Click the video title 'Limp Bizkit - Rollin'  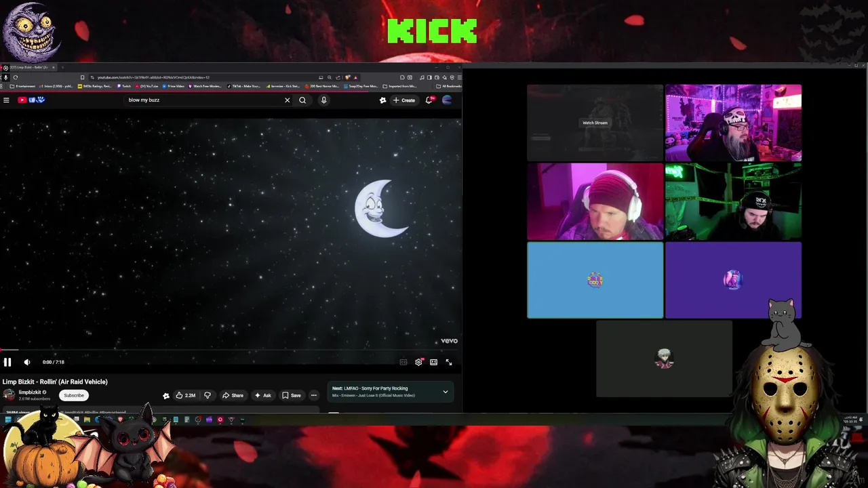[55, 382]
